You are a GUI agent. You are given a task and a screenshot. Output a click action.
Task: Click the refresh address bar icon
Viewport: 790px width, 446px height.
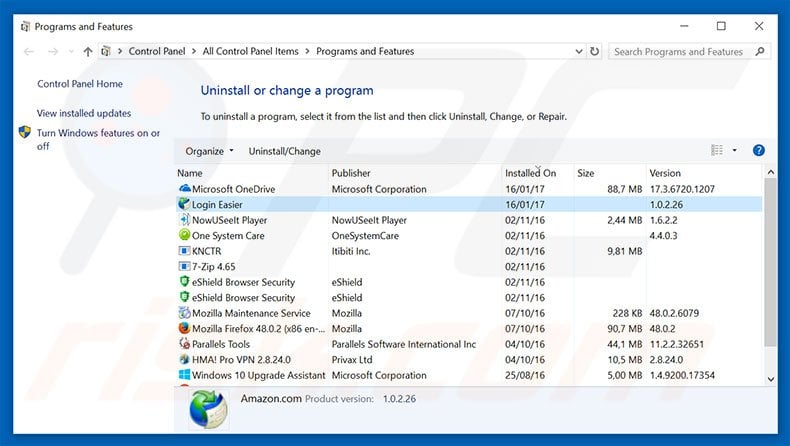pyautogui.click(x=595, y=51)
